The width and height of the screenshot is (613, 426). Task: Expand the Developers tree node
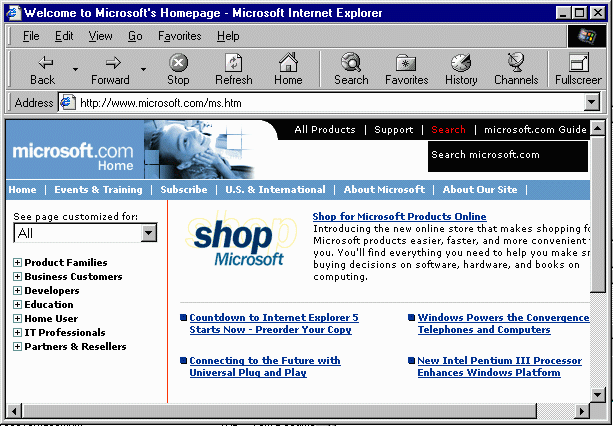tap(17, 291)
